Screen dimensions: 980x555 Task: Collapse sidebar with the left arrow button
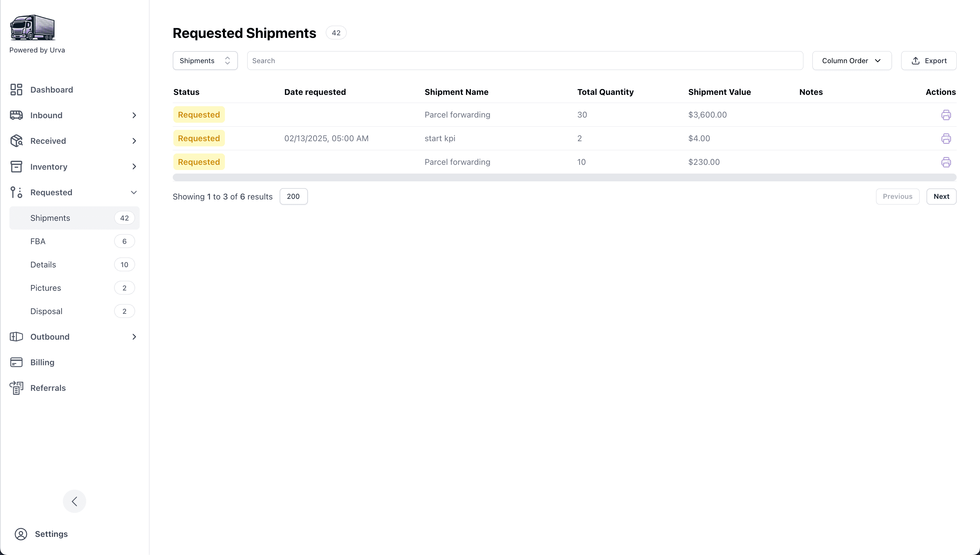75,501
